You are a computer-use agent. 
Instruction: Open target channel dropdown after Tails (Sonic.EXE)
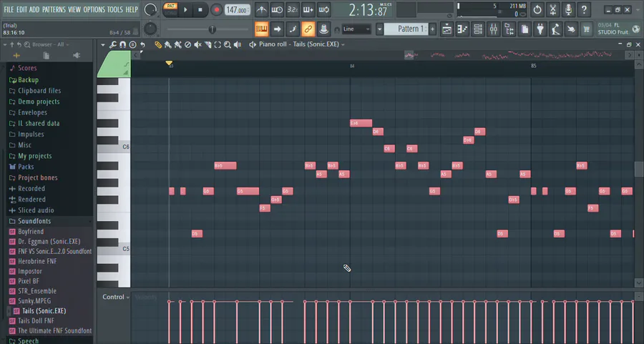pyautogui.click(x=343, y=44)
